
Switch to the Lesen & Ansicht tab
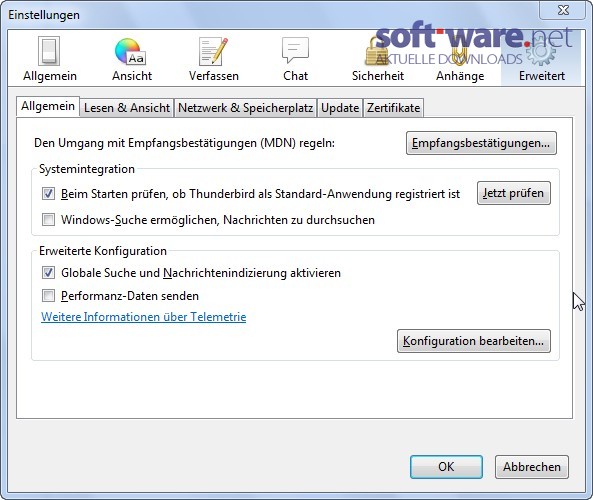(127, 108)
